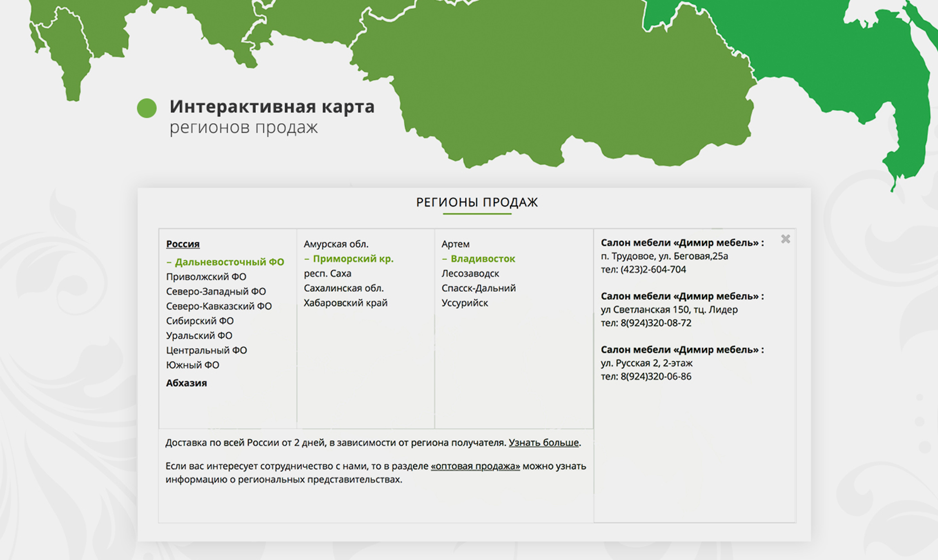Open the «оптовая продажа» link
Viewport: 938px width, 560px height.
475,466
